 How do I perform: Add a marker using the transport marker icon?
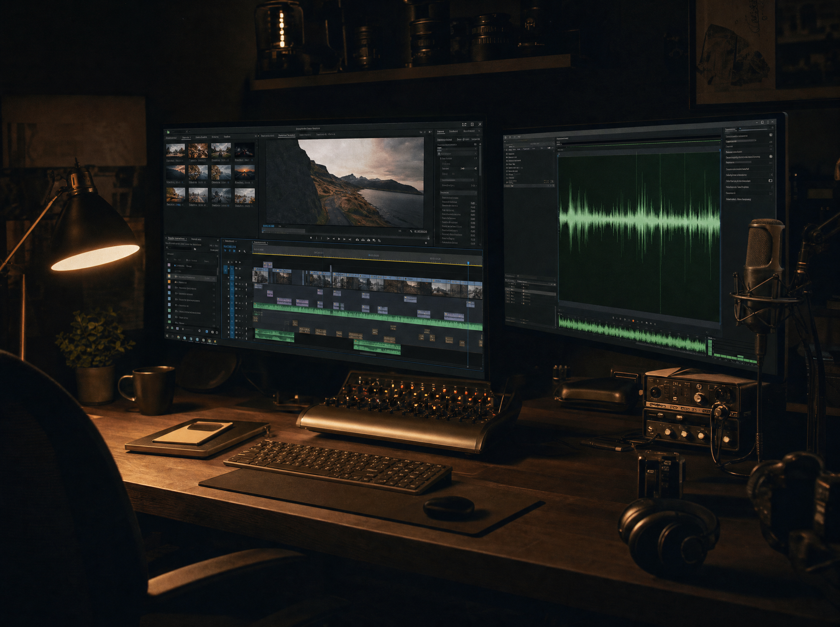click(311, 238)
